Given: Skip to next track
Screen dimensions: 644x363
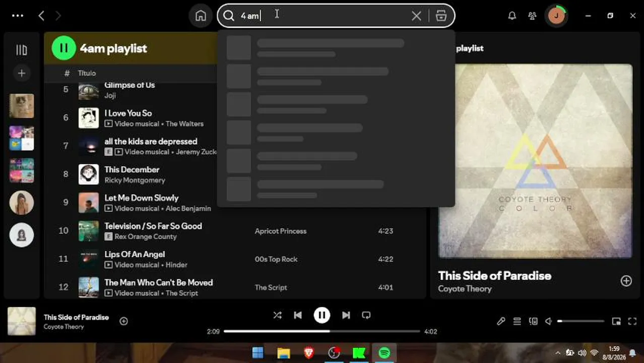Looking at the screenshot, I should (x=346, y=315).
